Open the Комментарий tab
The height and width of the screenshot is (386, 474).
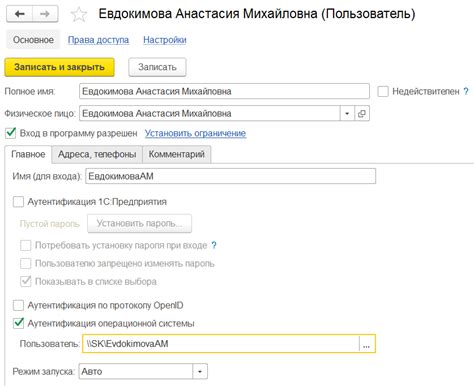point(177,154)
